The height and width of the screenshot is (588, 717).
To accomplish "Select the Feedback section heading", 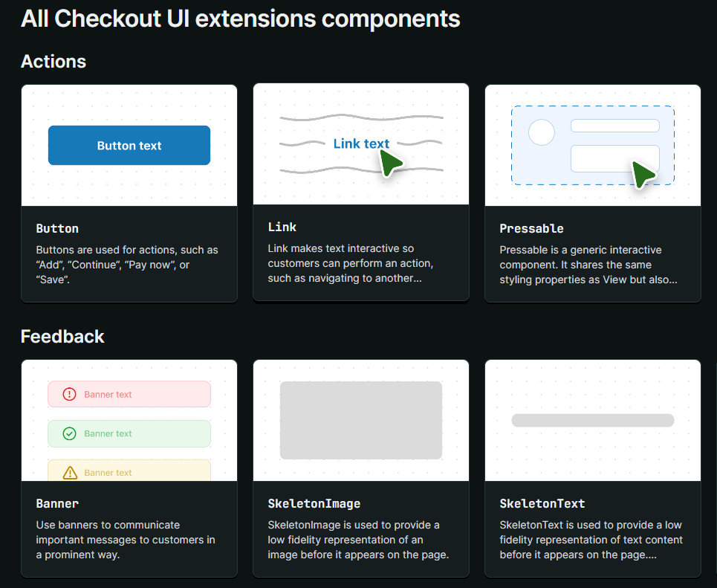I will pos(62,336).
